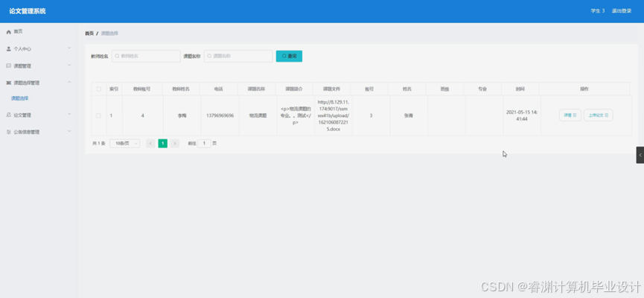This screenshot has width=644, height=298.
Task: Go to the previous page arrow
Action: point(150,144)
